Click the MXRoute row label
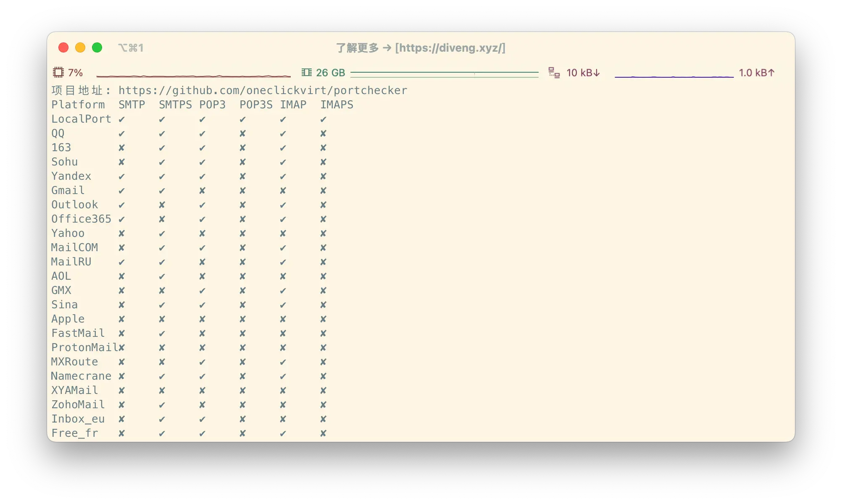Viewport: 842px width, 504px height. click(75, 362)
